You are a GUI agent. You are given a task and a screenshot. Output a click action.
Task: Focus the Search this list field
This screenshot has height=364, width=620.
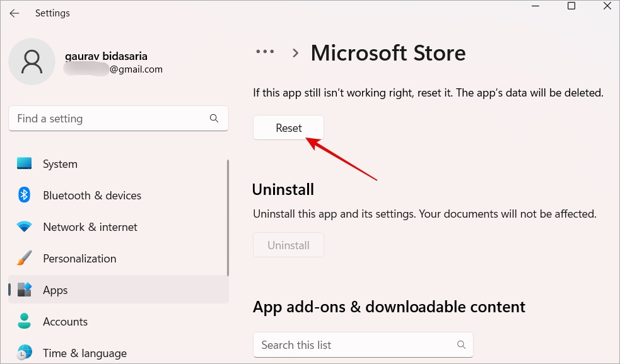pos(353,345)
